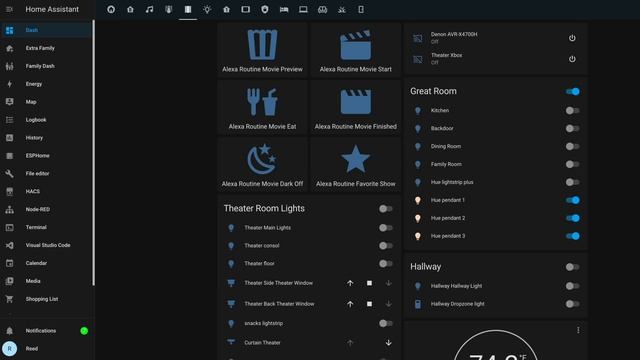Open the car view tab

322,9
